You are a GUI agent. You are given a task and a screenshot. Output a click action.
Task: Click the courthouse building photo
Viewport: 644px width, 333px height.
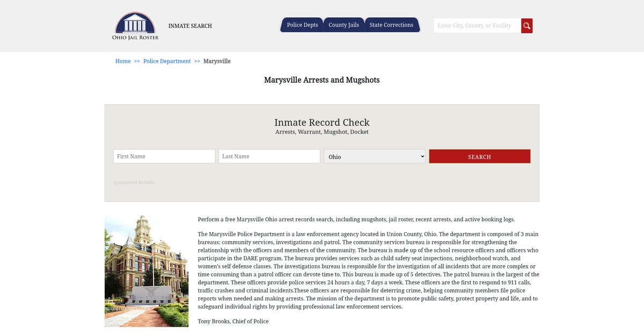point(147,271)
